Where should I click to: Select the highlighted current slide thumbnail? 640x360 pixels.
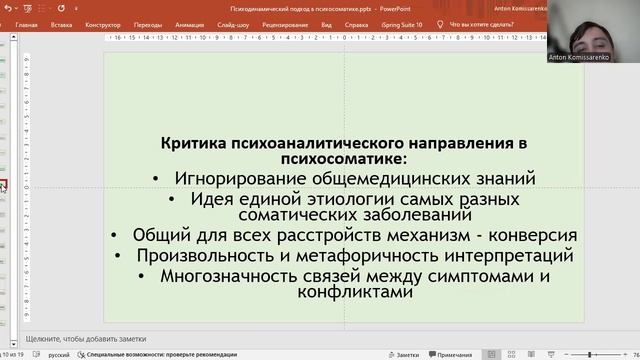point(3,184)
